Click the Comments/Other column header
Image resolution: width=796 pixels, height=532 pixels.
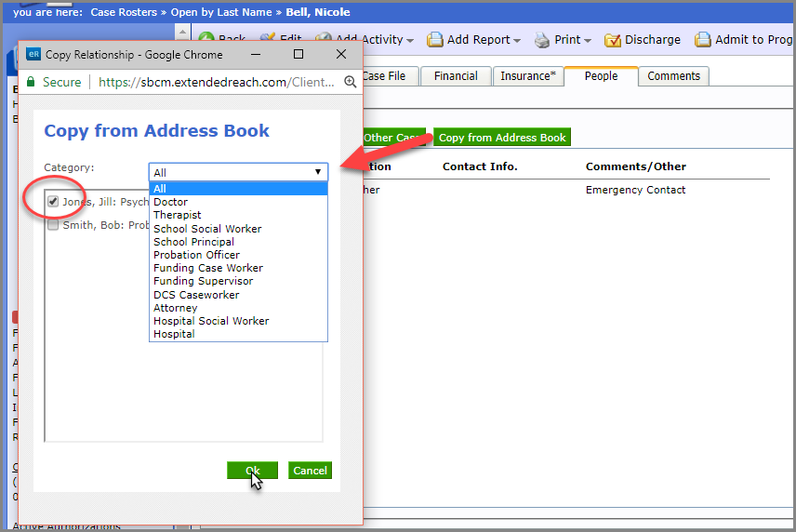[x=635, y=166]
